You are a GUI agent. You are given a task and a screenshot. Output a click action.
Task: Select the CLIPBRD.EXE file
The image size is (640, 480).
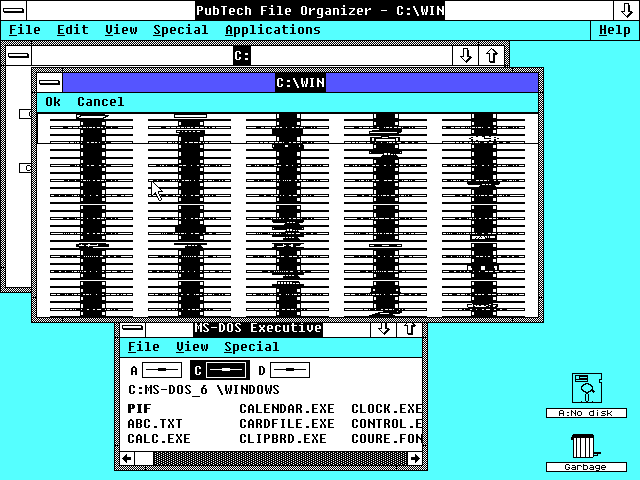[283, 439]
